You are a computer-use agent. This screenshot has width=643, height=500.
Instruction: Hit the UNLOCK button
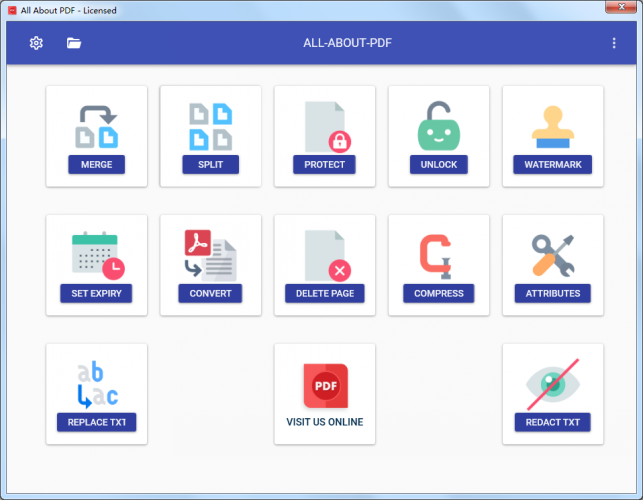pos(439,164)
